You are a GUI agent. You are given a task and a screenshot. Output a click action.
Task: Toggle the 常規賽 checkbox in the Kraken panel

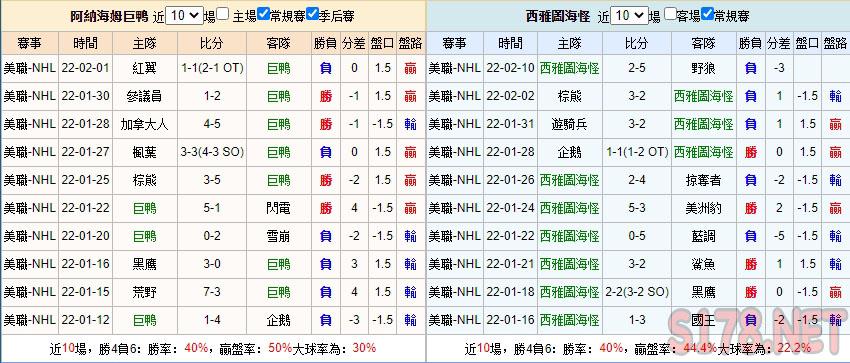[x=707, y=14]
